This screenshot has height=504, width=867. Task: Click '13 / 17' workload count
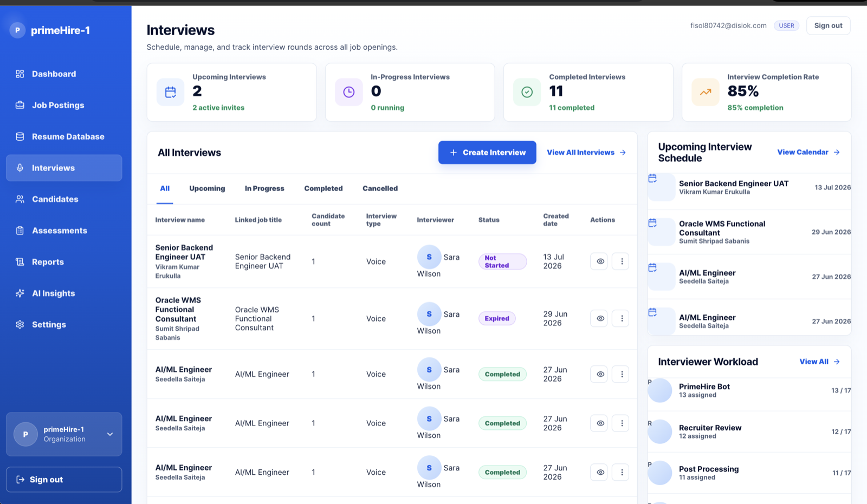pyautogui.click(x=841, y=390)
